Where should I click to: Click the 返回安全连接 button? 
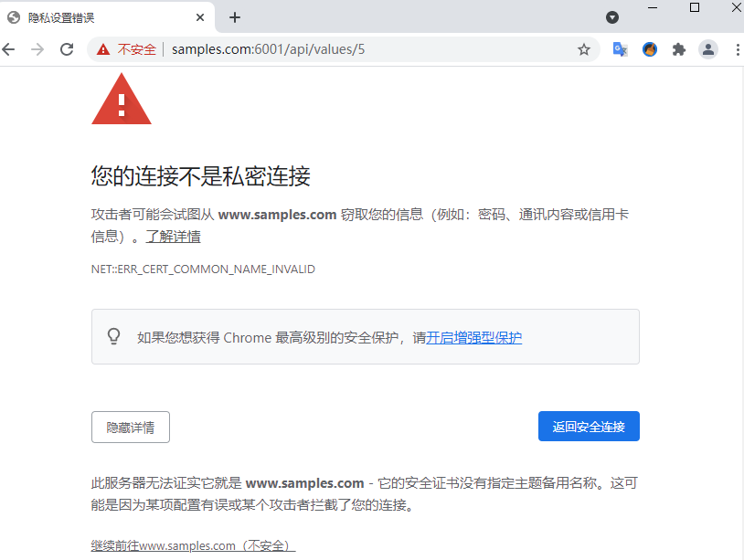pos(589,427)
